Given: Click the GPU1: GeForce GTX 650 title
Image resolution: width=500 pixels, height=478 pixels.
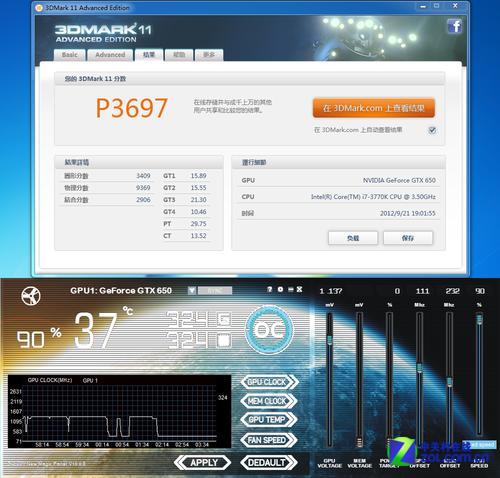Looking at the screenshot, I should tap(121, 291).
